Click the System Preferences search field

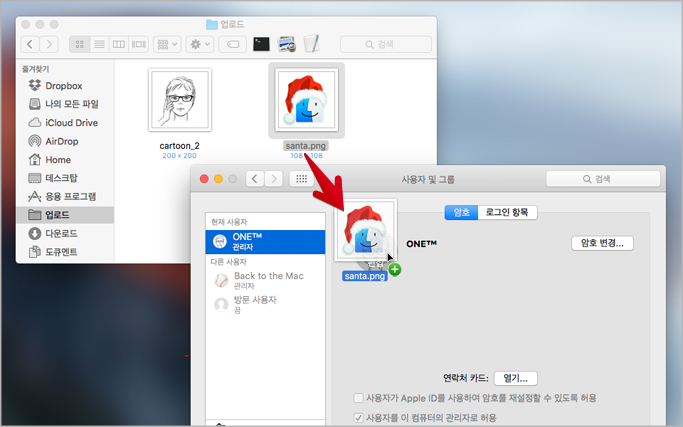(603, 179)
